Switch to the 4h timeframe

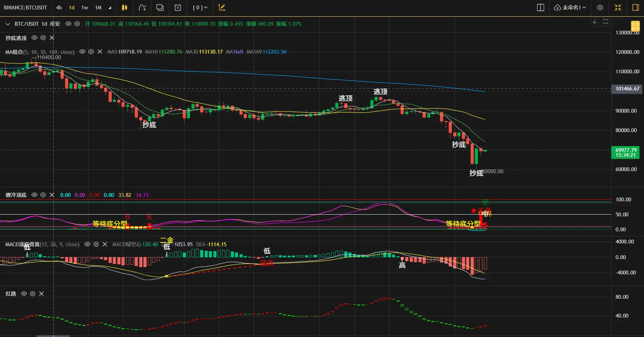[59, 8]
